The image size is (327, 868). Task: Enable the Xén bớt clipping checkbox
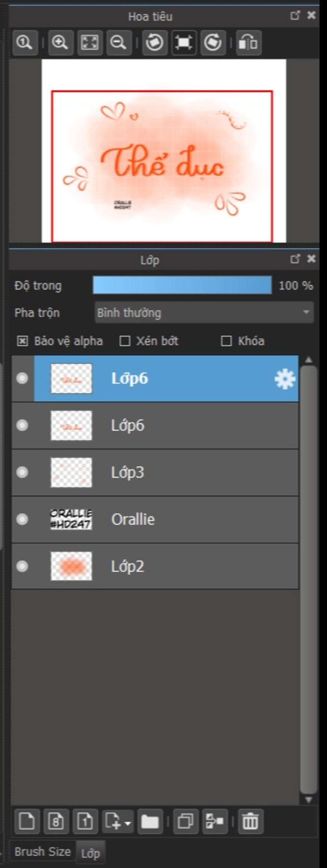[125, 341]
